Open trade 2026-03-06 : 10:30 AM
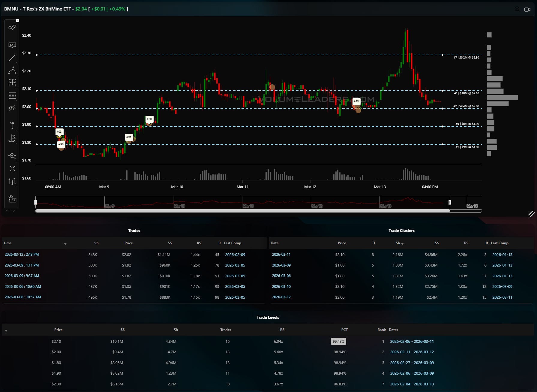Image resolution: width=537 pixels, height=392 pixels. pyautogui.click(x=23, y=287)
